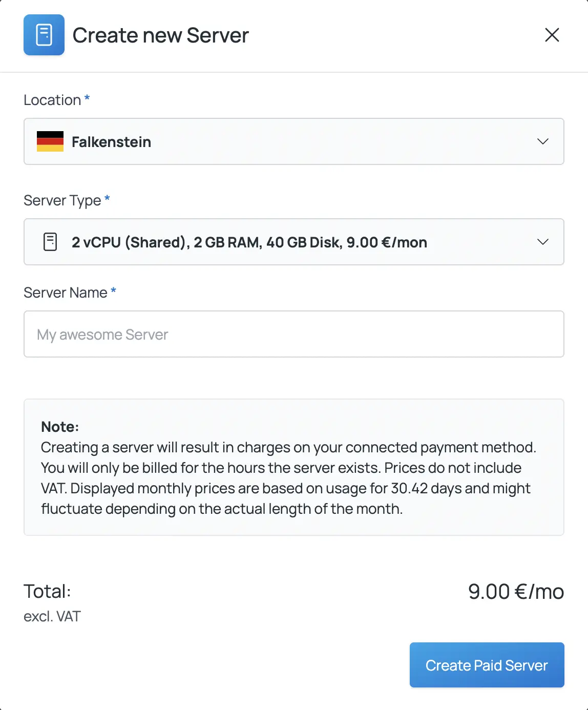
Task: Click the German flag icon next to Falkenstein
Action: (49, 142)
